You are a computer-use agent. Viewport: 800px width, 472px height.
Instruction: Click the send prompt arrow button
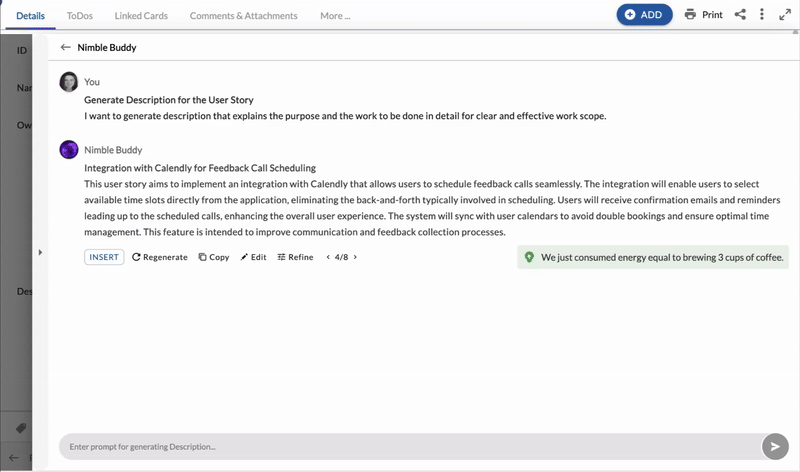(774, 446)
